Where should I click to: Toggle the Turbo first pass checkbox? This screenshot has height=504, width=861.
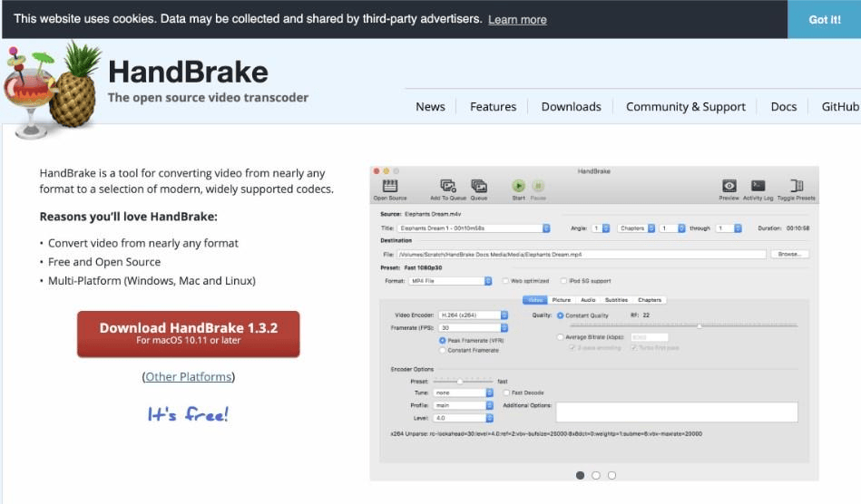click(x=633, y=348)
